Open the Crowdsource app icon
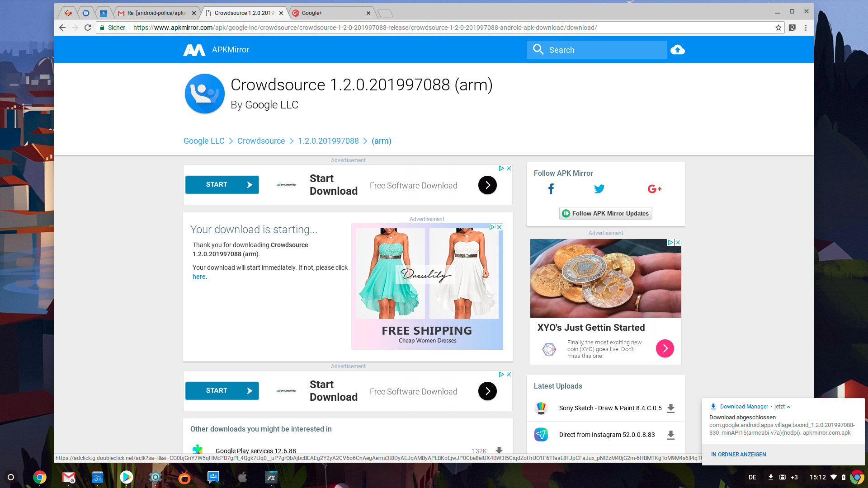868x488 pixels. (205, 94)
